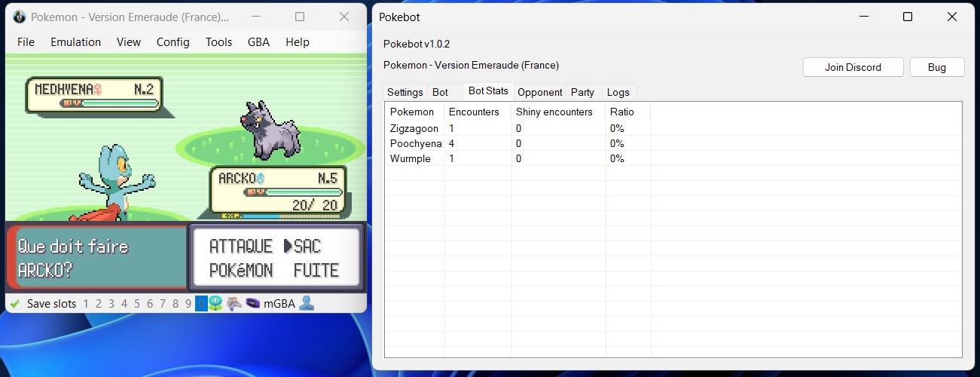This screenshot has height=377, width=980.
Task: Click POKéMON in the battle menu
Action: [240, 270]
